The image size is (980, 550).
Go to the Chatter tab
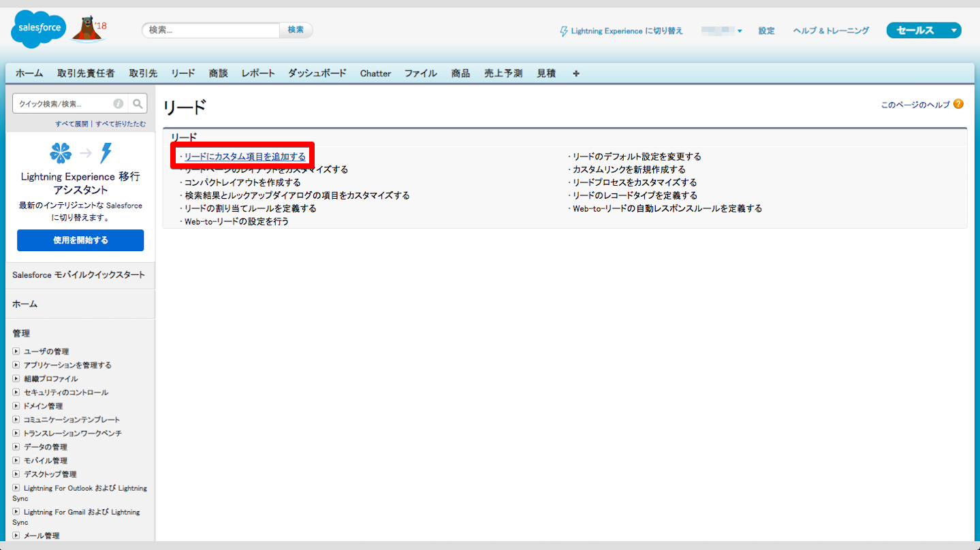375,74
